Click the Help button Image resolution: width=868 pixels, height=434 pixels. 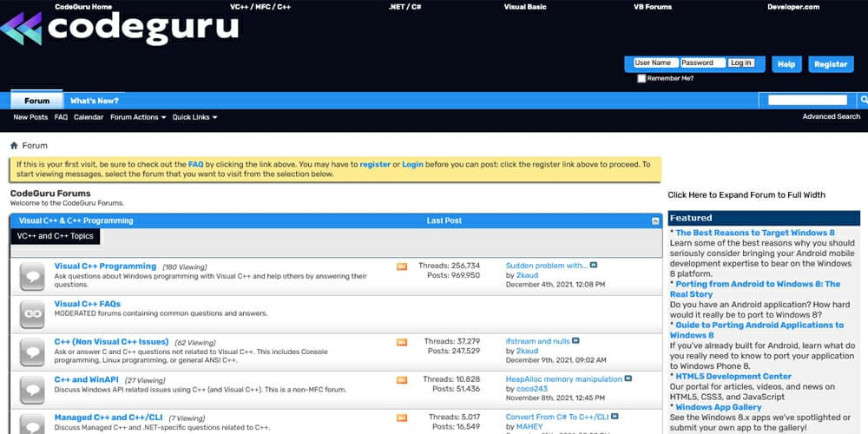[x=786, y=64]
